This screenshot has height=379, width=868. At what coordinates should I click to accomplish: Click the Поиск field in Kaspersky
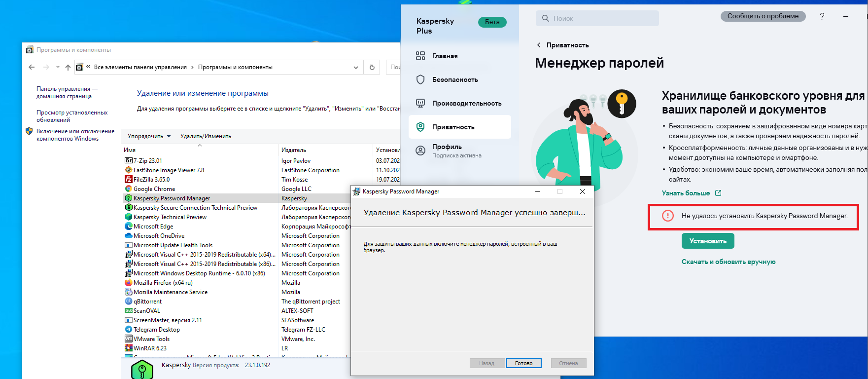tap(597, 18)
